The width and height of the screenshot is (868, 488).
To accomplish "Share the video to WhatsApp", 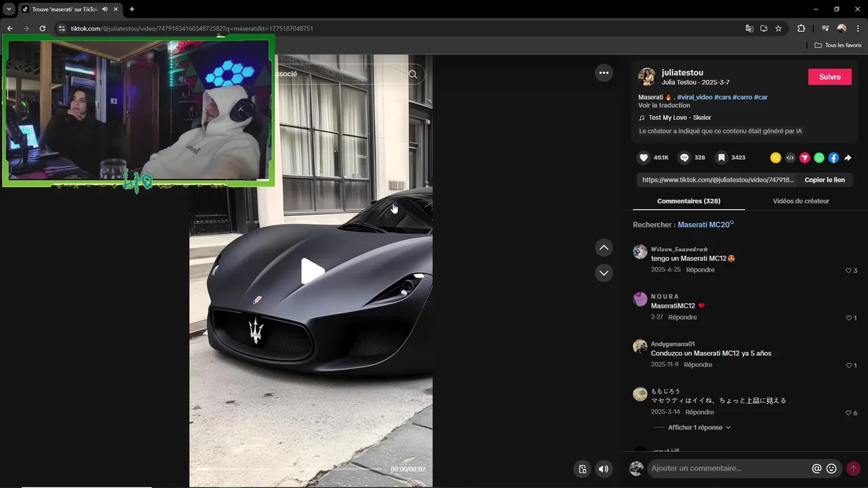I will click(x=819, y=158).
